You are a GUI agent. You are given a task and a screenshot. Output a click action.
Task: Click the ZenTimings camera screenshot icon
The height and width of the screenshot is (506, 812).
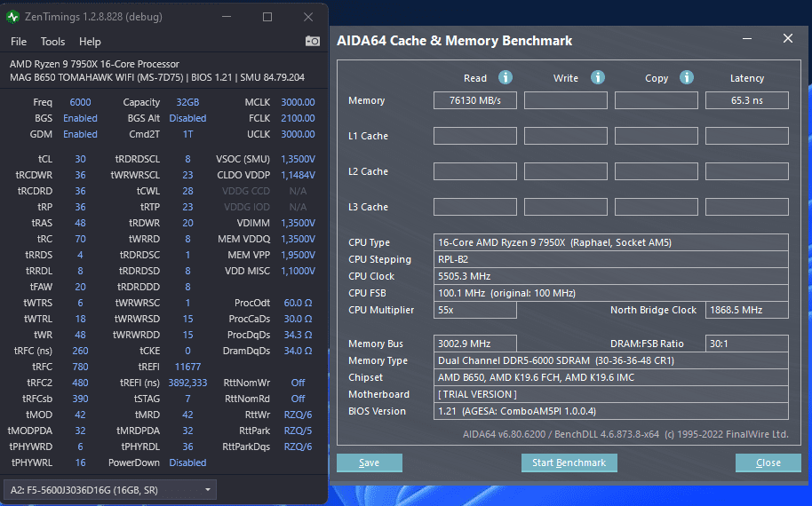pos(312,41)
